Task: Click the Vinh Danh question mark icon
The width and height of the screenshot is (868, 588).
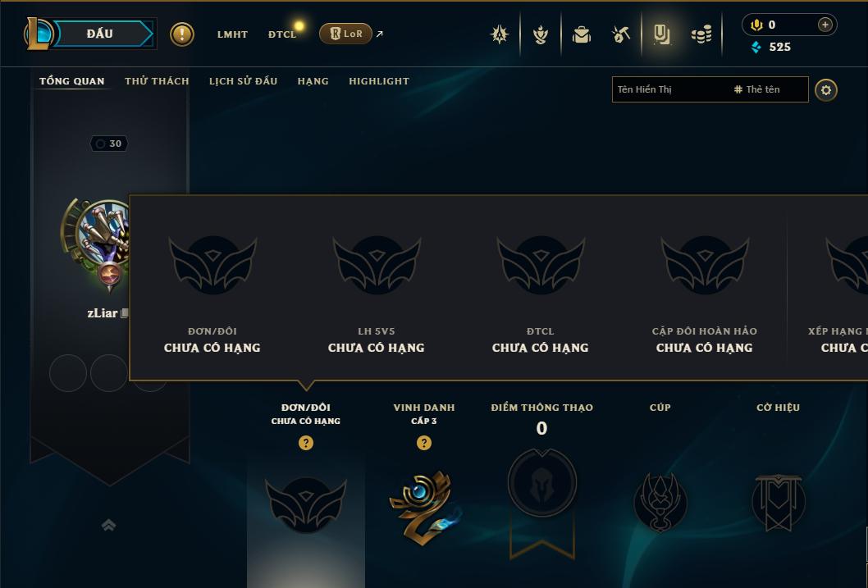Action: [x=424, y=443]
